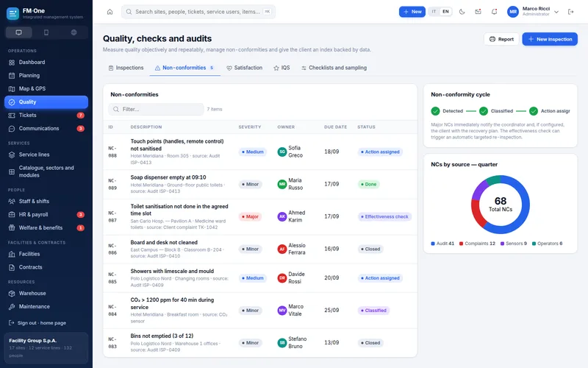This screenshot has width=588, height=368.
Task: Click Alessio Ferrara AF avatar
Action: (282, 249)
